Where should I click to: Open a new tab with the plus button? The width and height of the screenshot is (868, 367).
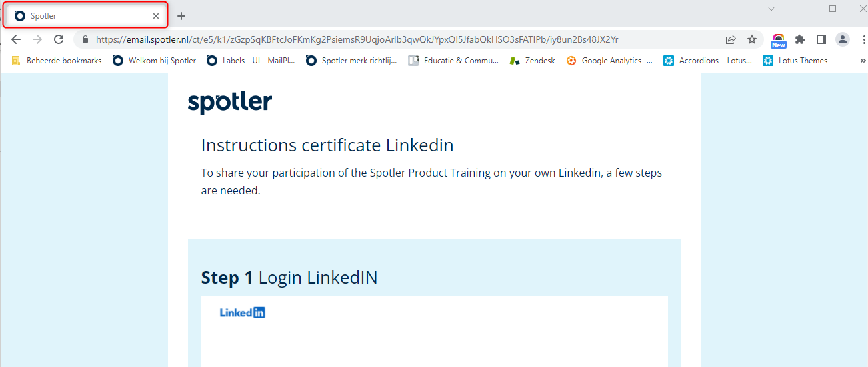(x=181, y=16)
